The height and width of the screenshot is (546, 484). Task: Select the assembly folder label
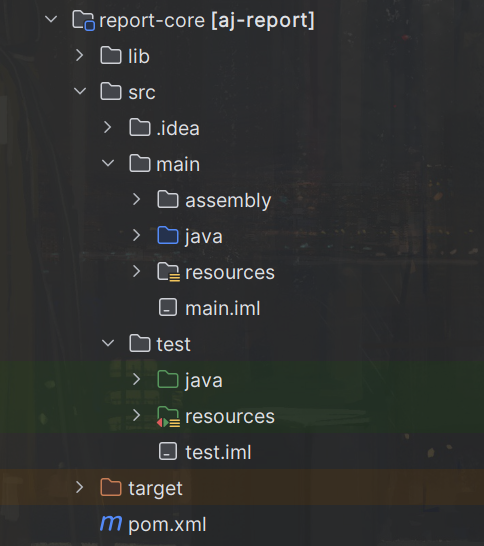pyautogui.click(x=228, y=201)
